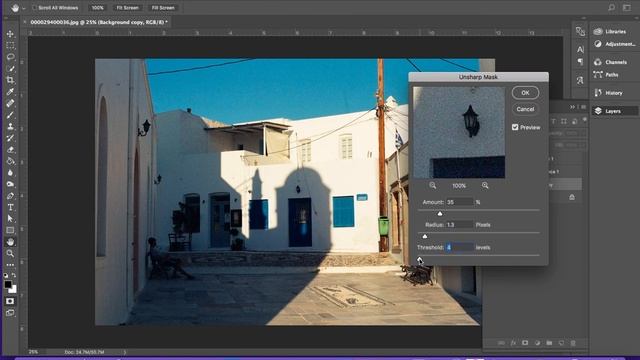Close the 000029400036.jpg document tab
Viewport: 640px width, 360px height.
pos(25,22)
